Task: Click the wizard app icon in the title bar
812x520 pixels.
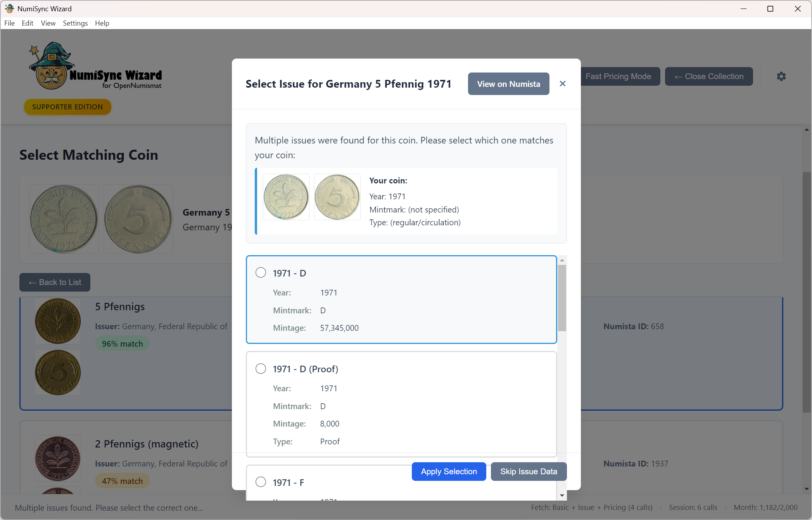Action: click(x=9, y=9)
